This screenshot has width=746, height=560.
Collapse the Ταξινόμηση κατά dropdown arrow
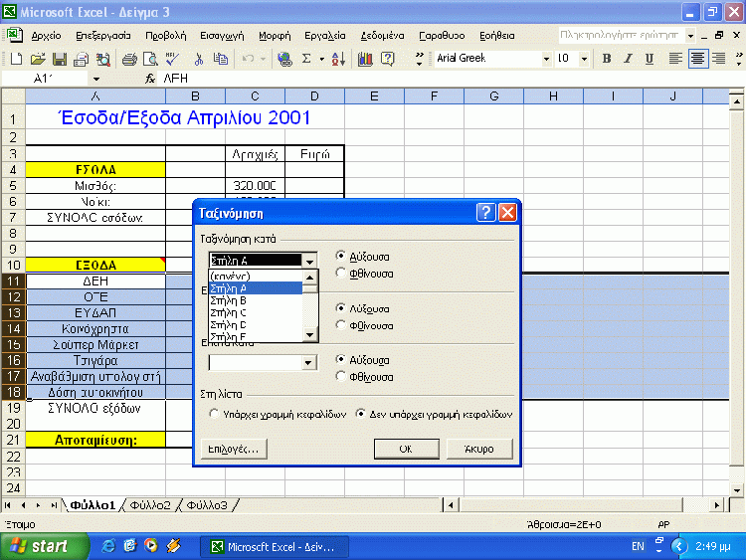click(x=309, y=261)
